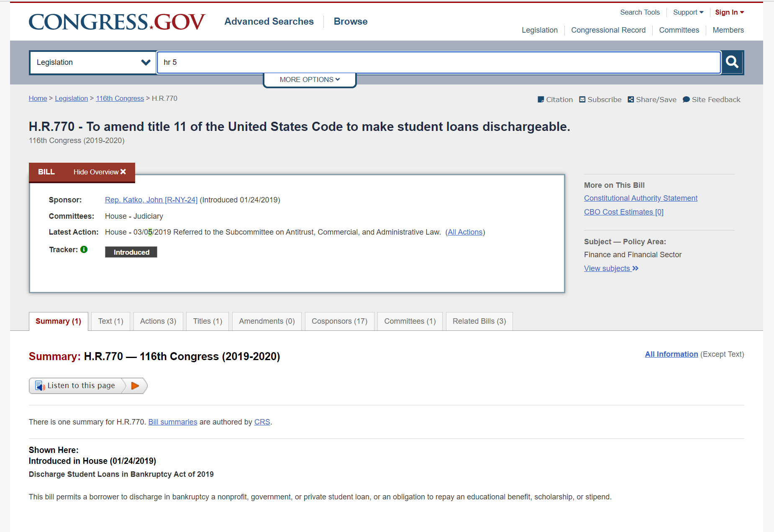Click the search input containing 'hr 5'
The image size is (774, 532).
point(439,62)
